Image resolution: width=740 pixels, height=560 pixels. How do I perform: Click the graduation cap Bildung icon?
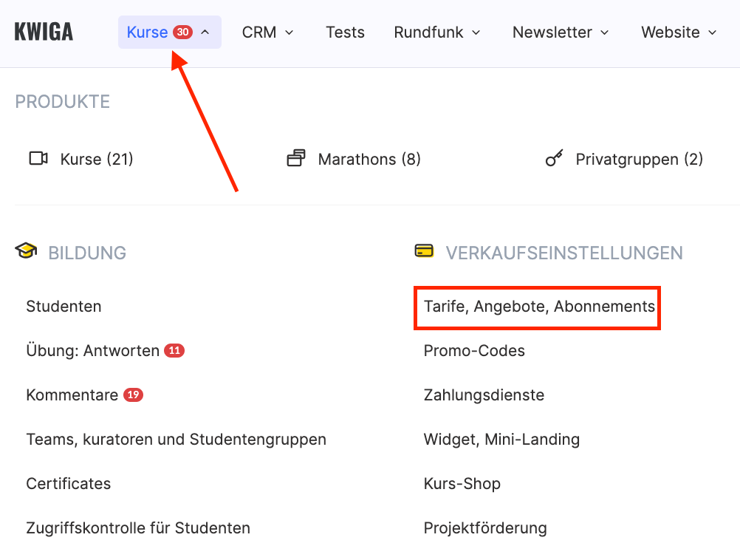[26, 252]
